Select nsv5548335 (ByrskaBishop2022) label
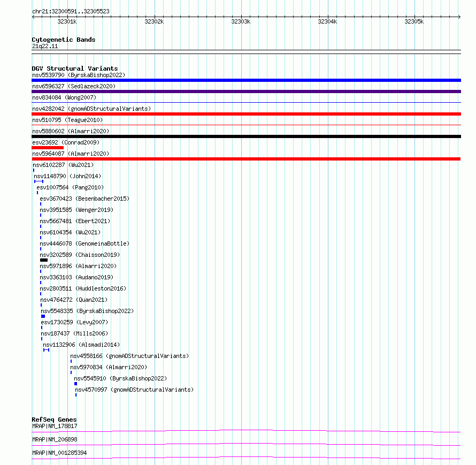This screenshot has height=465, width=476. 87,311
